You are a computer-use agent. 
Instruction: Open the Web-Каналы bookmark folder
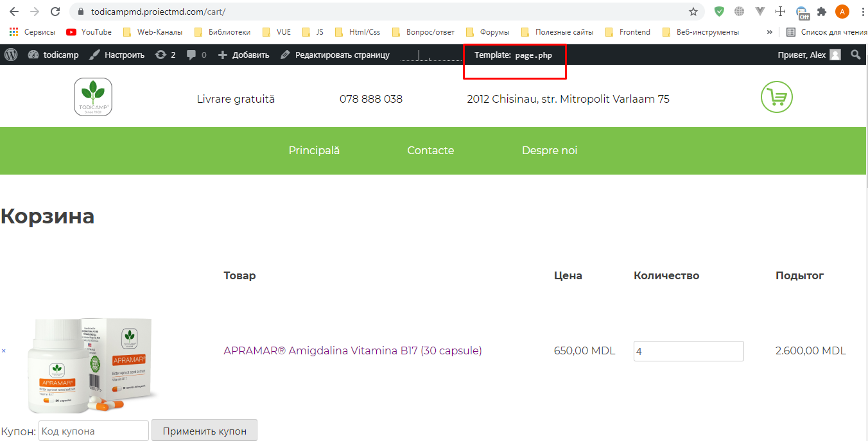152,32
